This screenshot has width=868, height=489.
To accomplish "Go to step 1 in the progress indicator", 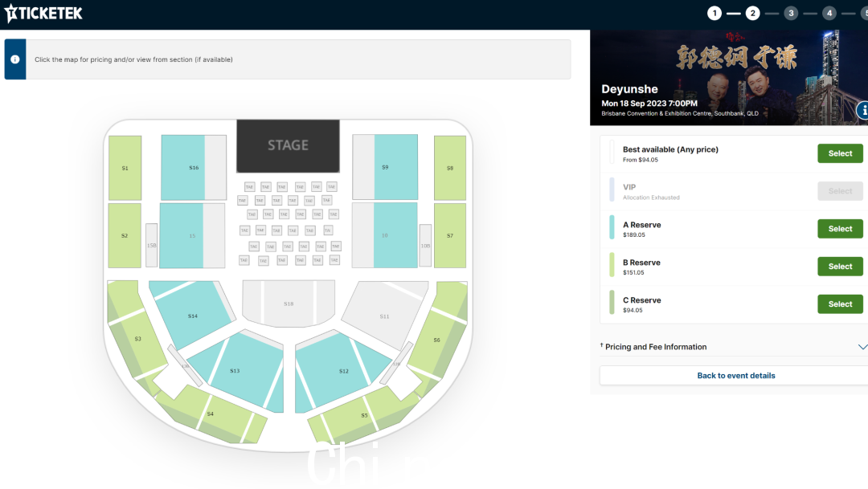I will [x=714, y=14].
